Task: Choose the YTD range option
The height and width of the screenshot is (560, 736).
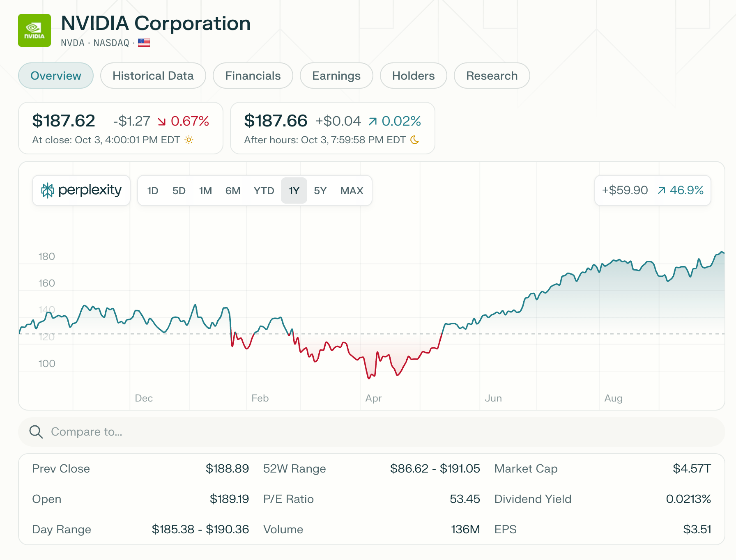Action: click(264, 191)
